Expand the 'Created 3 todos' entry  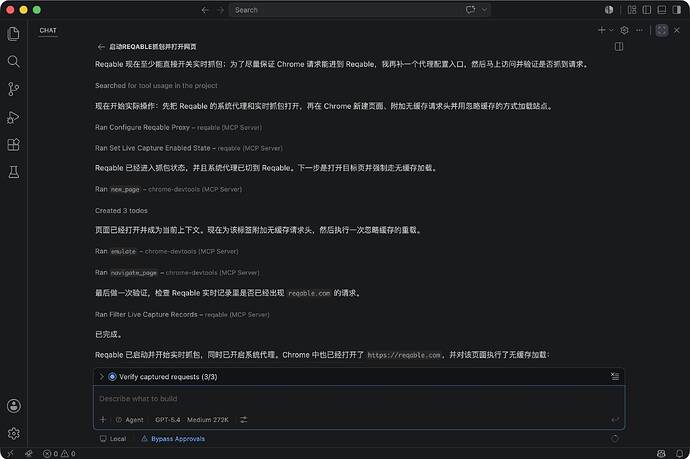121,210
